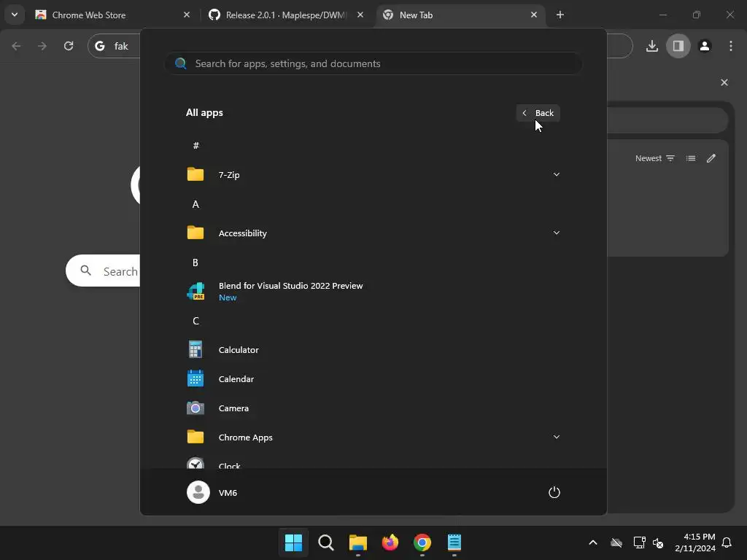This screenshot has width=747, height=560.
Task: Click Start menu search field
Action: (x=373, y=63)
